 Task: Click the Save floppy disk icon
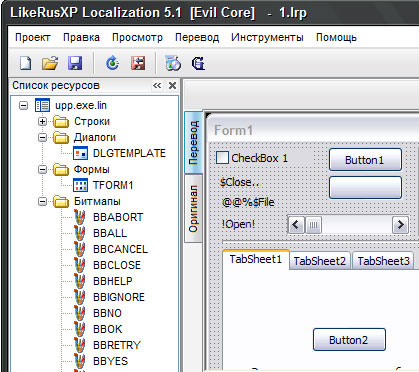point(75,63)
